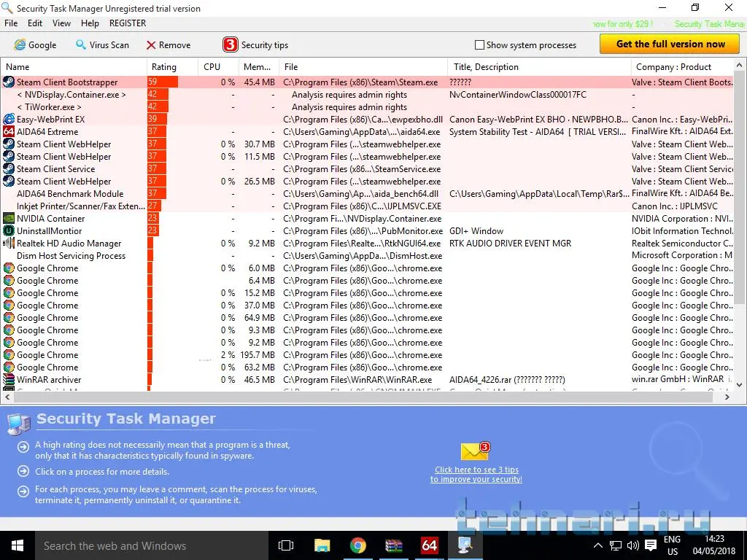Open the Edit menu

(x=35, y=23)
